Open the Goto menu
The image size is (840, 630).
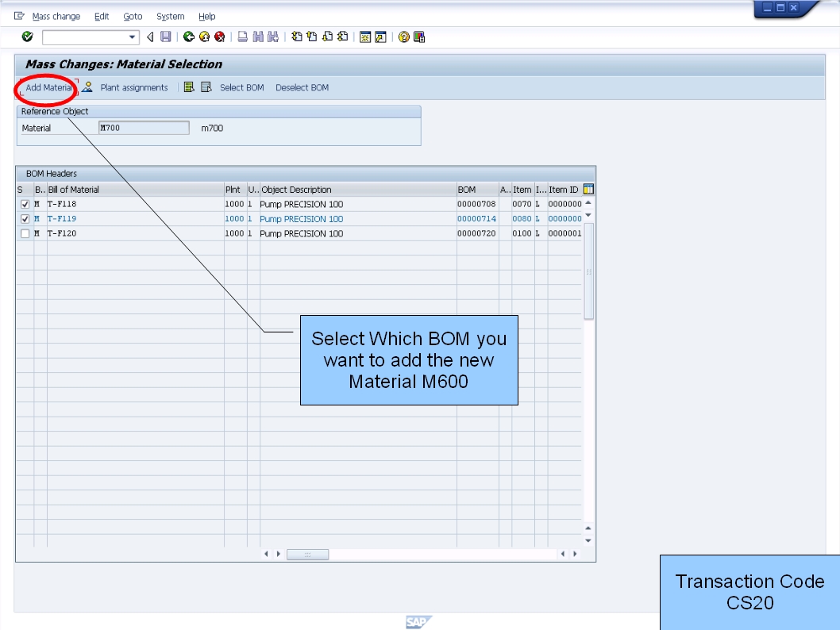(132, 16)
